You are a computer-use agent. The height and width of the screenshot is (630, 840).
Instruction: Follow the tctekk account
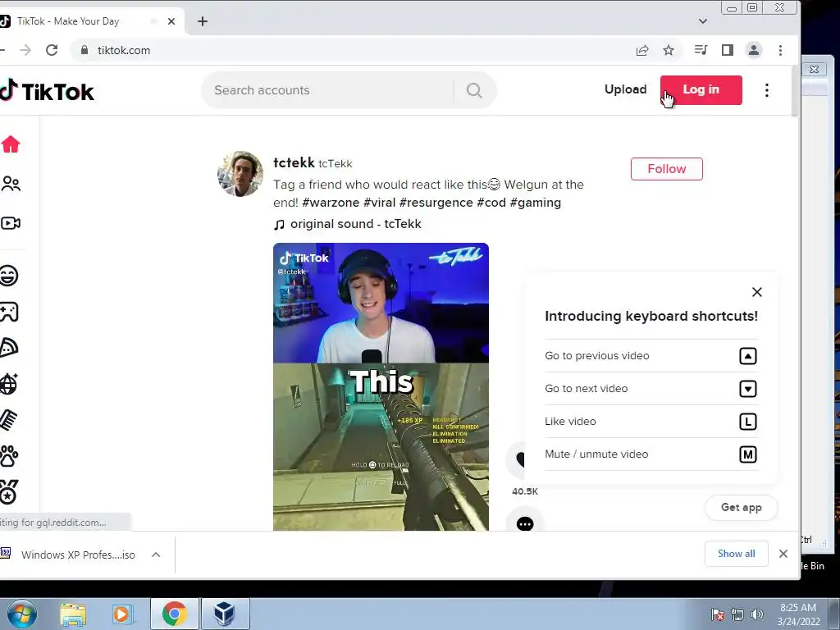pos(666,169)
